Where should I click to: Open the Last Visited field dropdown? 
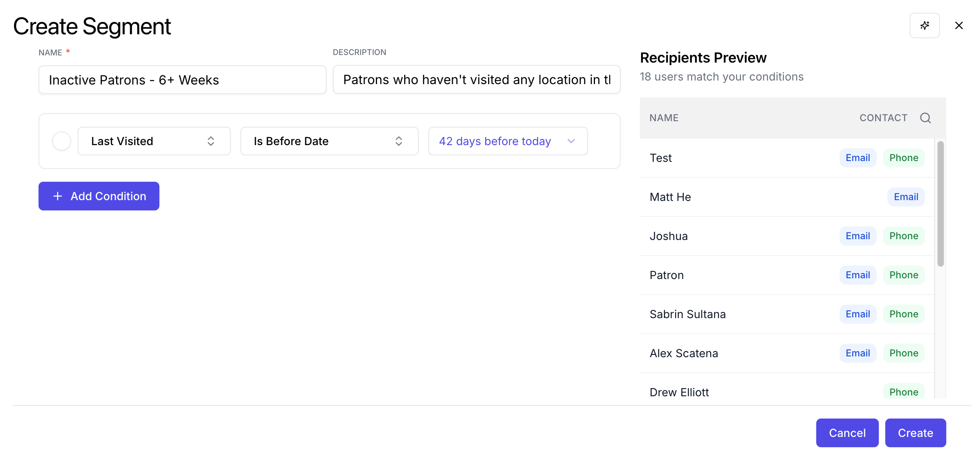tap(154, 141)
